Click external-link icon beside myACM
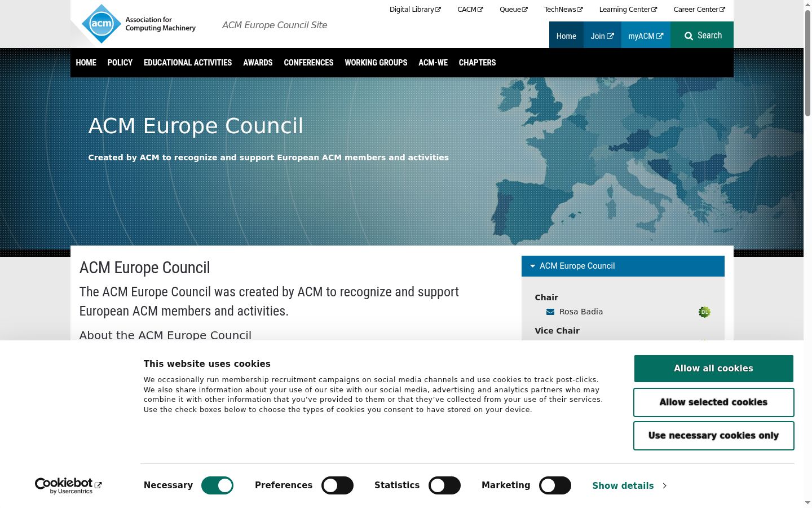 coord(660,36)
